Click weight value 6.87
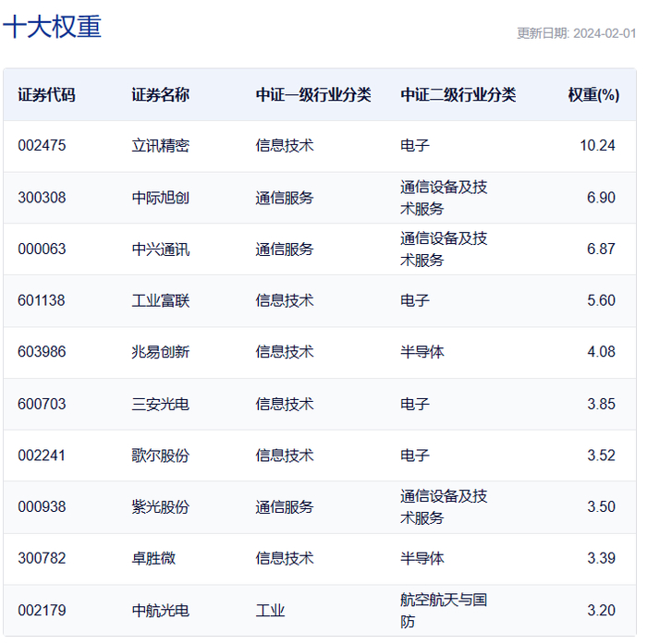This screenshot has height=644, width=647. click(601, 249)
